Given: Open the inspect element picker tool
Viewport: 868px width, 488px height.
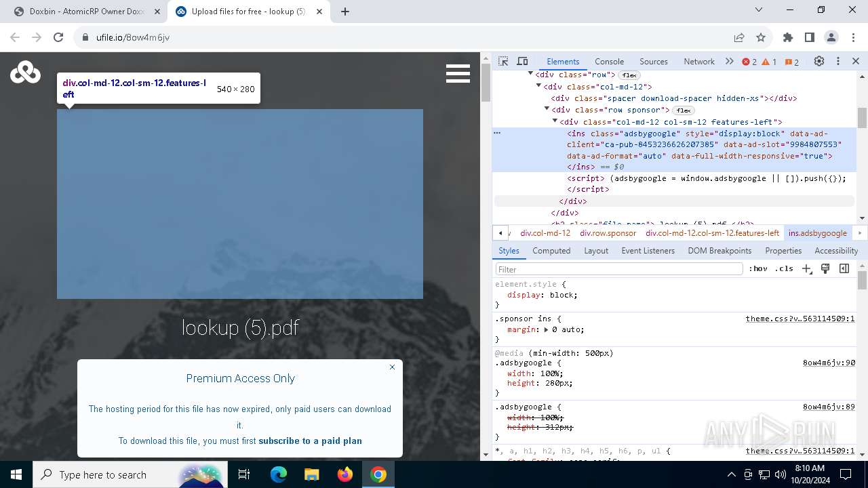Looking at the screenshot, I should point(503,61).
